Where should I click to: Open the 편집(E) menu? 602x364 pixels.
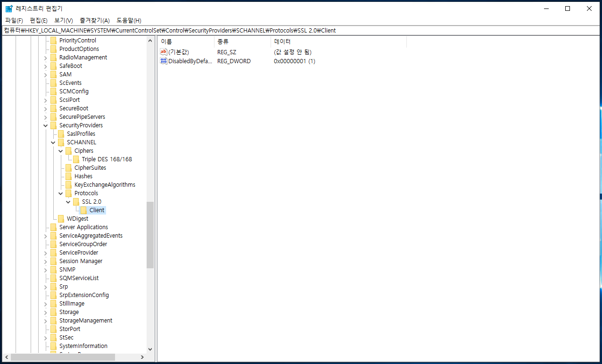pos(38,20)
